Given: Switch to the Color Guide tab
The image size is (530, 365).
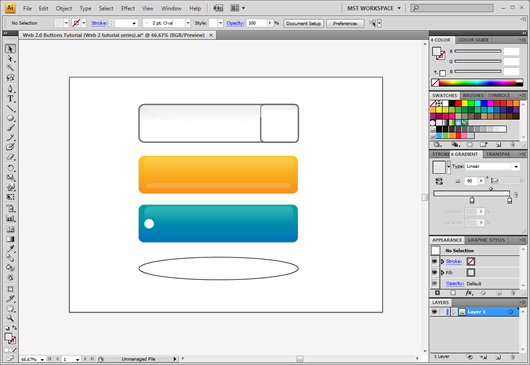Looking at the screenshot, I should 473,40.
